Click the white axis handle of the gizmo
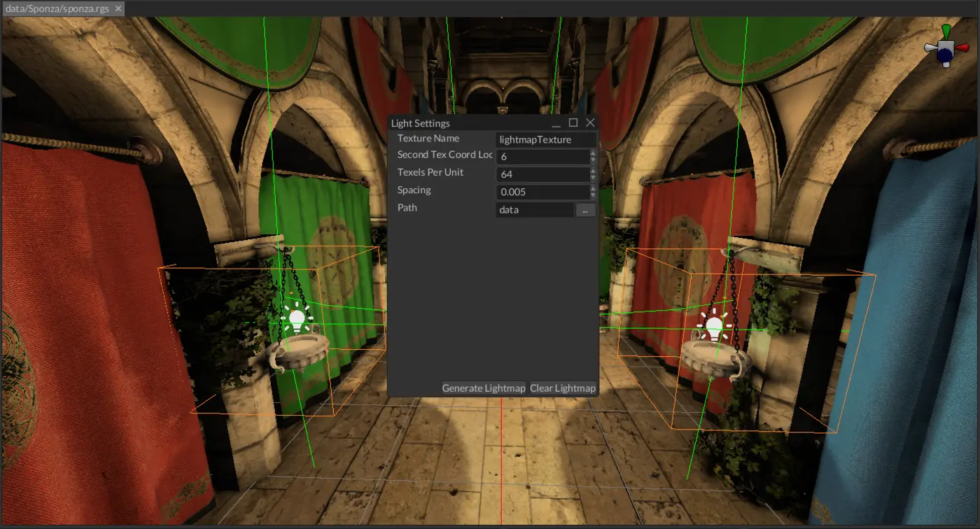The width and height of the screenshot is (980, 529). pyautogui.click(x=930, y=48)
